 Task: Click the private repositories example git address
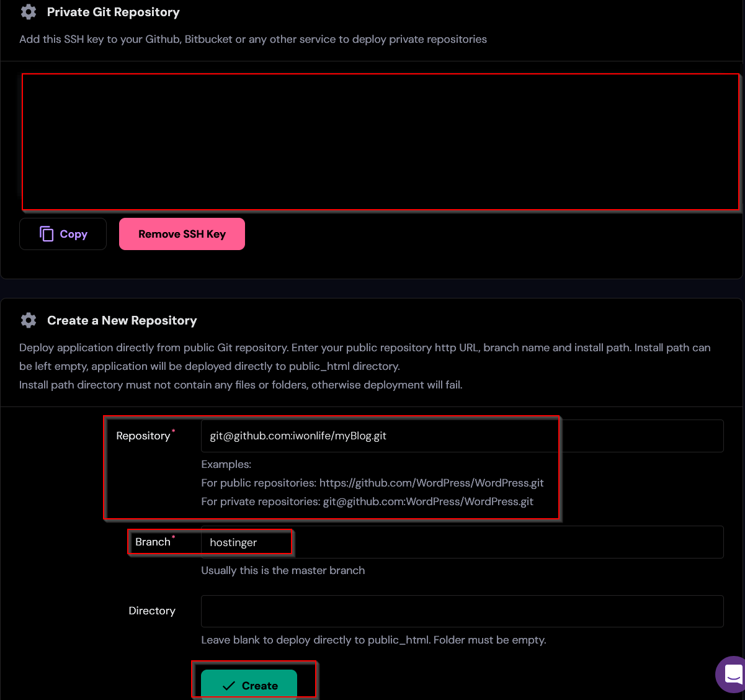pyautogui.click(x=428, y=501)
